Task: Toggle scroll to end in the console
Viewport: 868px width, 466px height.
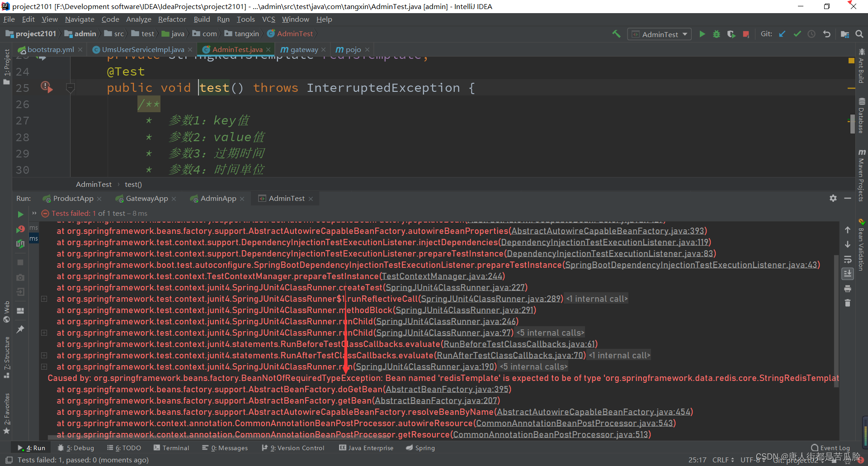Action: tap(848, 274)
